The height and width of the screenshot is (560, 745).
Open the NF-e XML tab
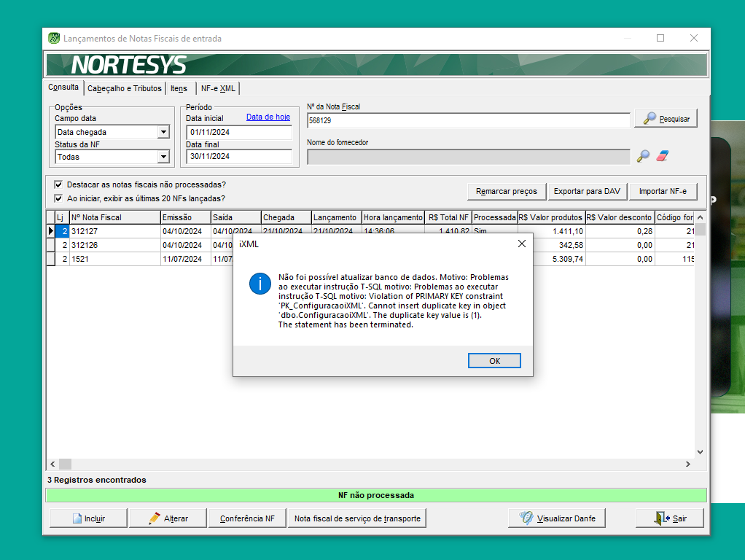pos(218,88)
